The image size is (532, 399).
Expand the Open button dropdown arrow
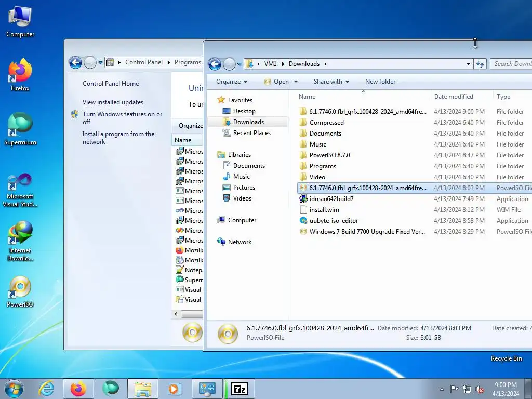(296, 82)
